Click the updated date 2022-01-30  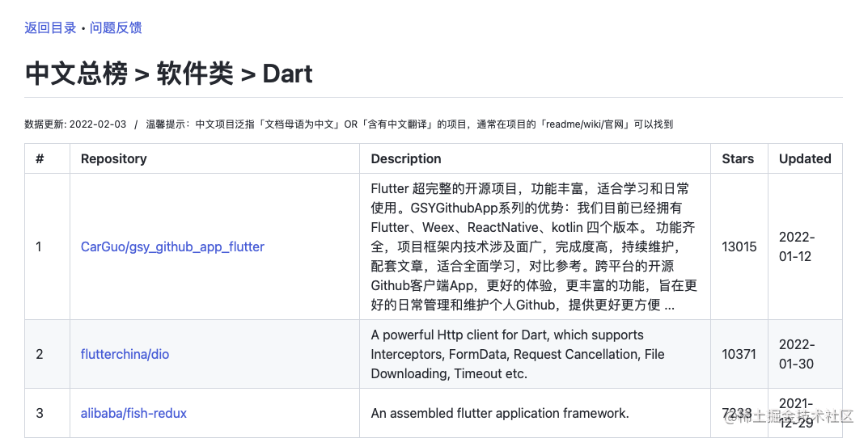pyautogui.click(x=797, y=354)
